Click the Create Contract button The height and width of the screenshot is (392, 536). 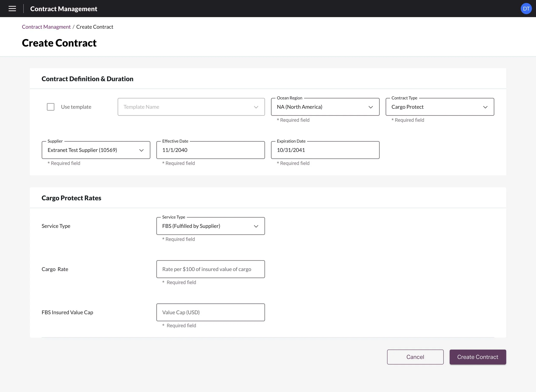pos(477,357)
